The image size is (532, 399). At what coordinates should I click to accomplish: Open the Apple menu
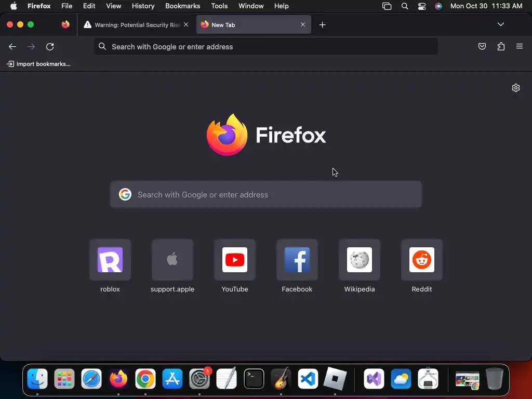tap(14, 6)
